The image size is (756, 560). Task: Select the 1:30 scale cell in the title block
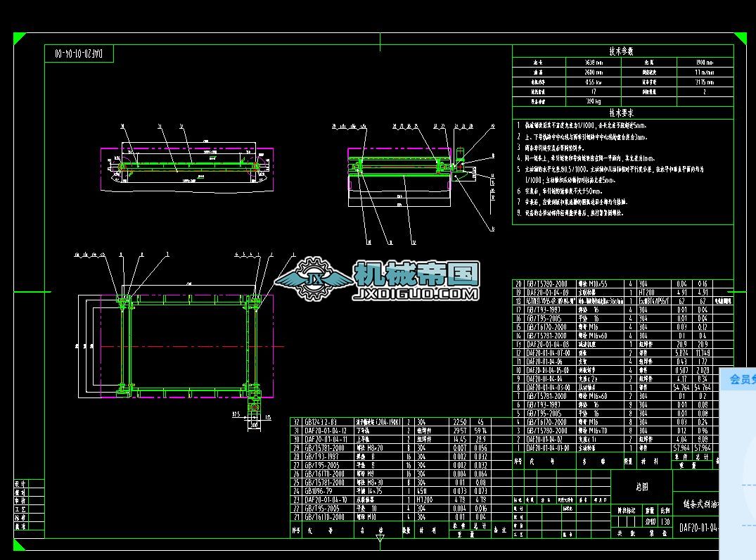pyautogui.click(x=666, y=522)
